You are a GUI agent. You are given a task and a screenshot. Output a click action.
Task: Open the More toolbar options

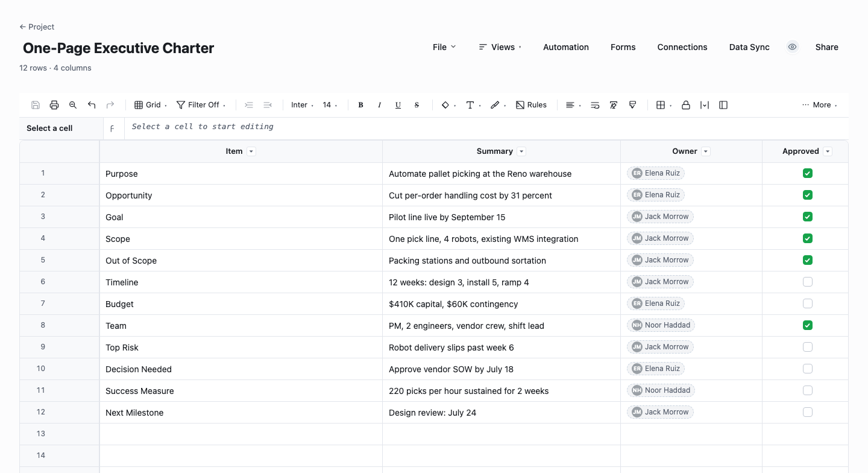(x=820, y=105)
